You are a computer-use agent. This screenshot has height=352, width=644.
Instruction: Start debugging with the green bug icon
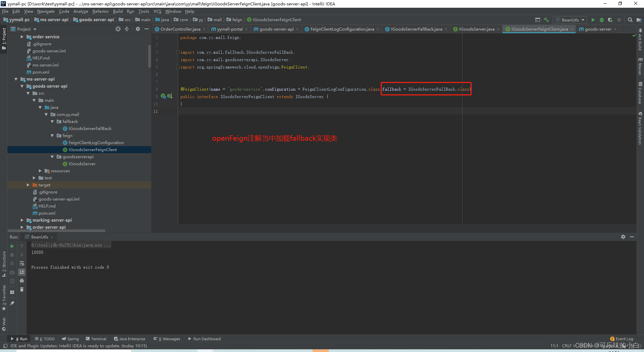click(x=602, y=20)
